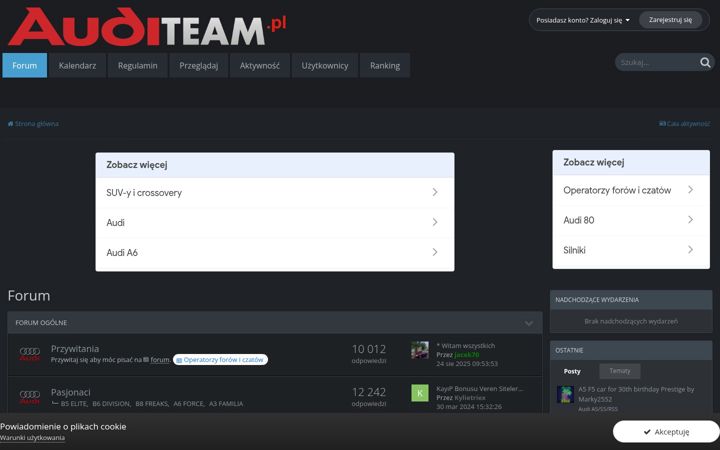
Task: Click the Zarejestruj się button
Action: click(670, 20)
